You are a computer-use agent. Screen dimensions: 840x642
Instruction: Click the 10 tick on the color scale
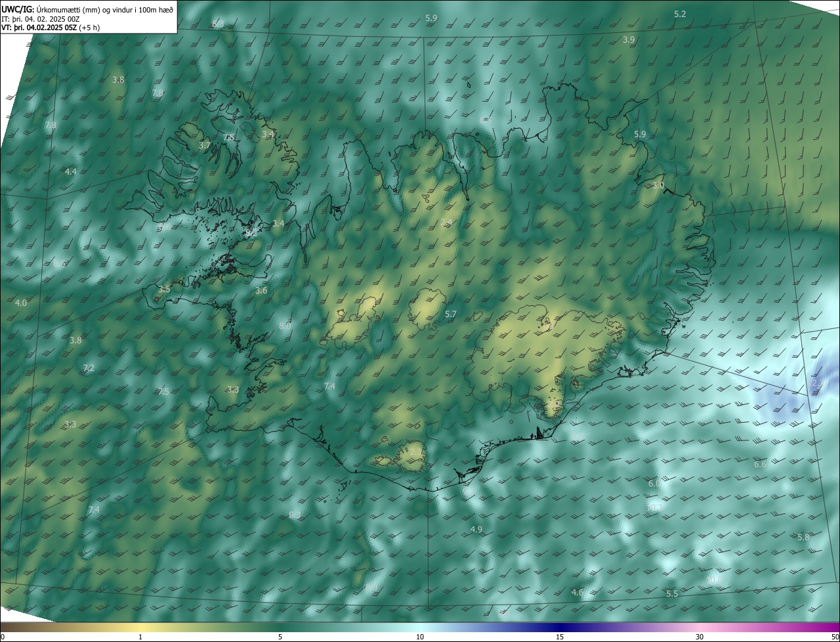pyautogui.click(x=420, y=637)
